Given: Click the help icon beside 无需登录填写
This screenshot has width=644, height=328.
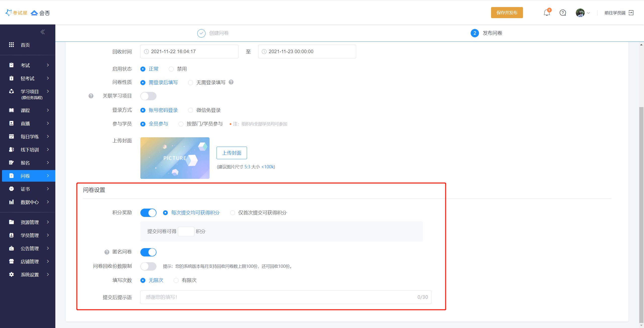Looking at the screenshot, I should click(x=231, y=82).
